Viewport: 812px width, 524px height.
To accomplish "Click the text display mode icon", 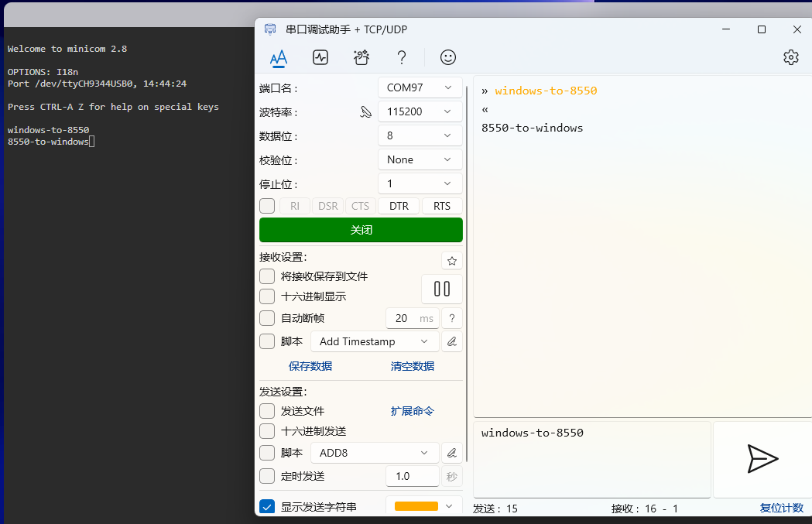I will 279,57.
